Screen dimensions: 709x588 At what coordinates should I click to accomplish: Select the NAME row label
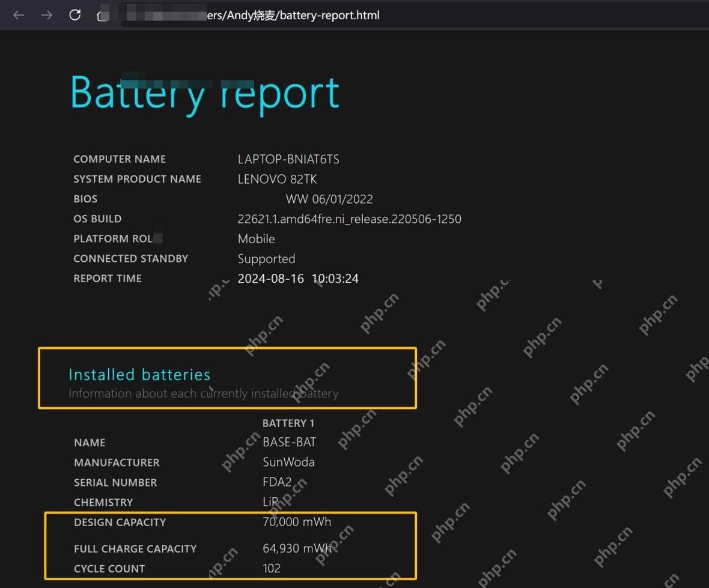coord(90,443)
